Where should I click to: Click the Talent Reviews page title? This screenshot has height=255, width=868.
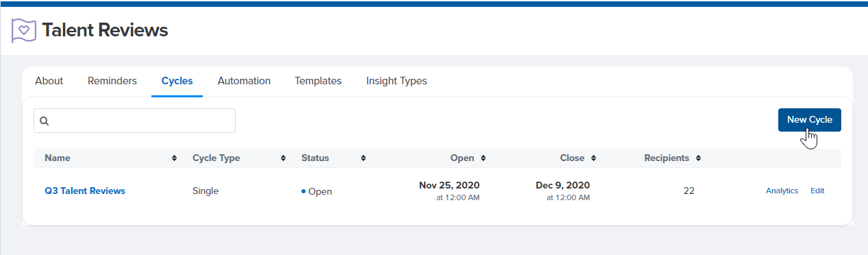pyautogui.click(x=105, y=30)
